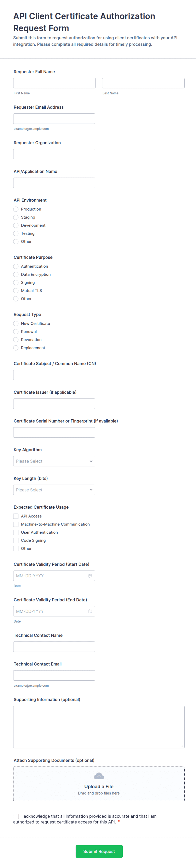The image size is (196, 868).
Task: Tick the Code Signing checkbox
Action: click(x=16, y=540)
